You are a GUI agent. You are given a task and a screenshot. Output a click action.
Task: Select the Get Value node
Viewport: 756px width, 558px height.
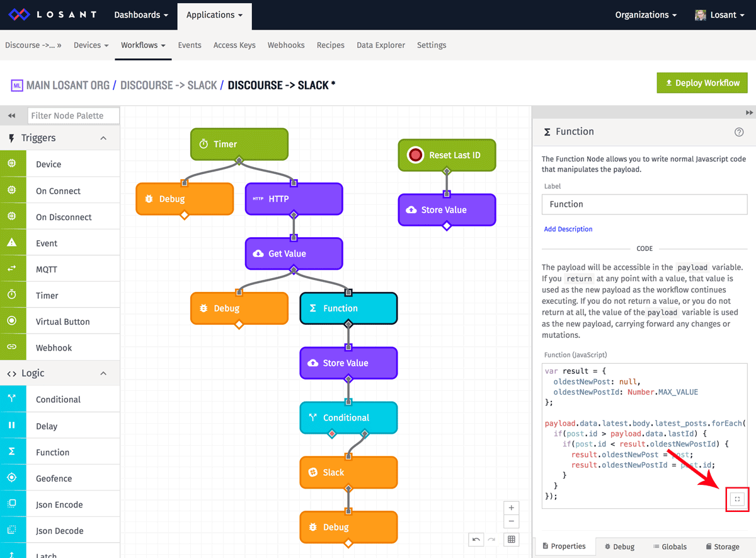294,253
